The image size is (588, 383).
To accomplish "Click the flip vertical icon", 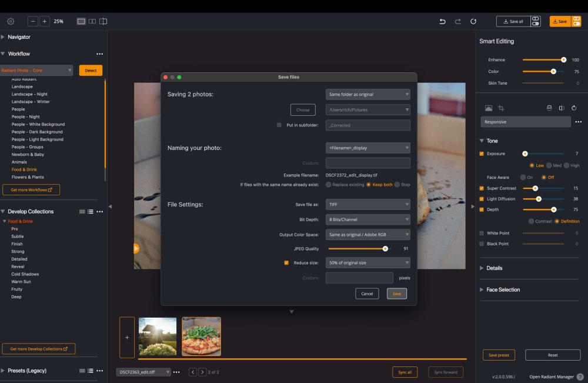I will [x=549, y=108].
